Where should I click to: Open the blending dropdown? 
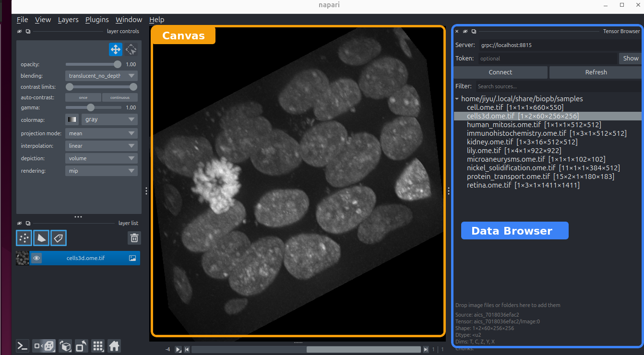coord(101,76)
